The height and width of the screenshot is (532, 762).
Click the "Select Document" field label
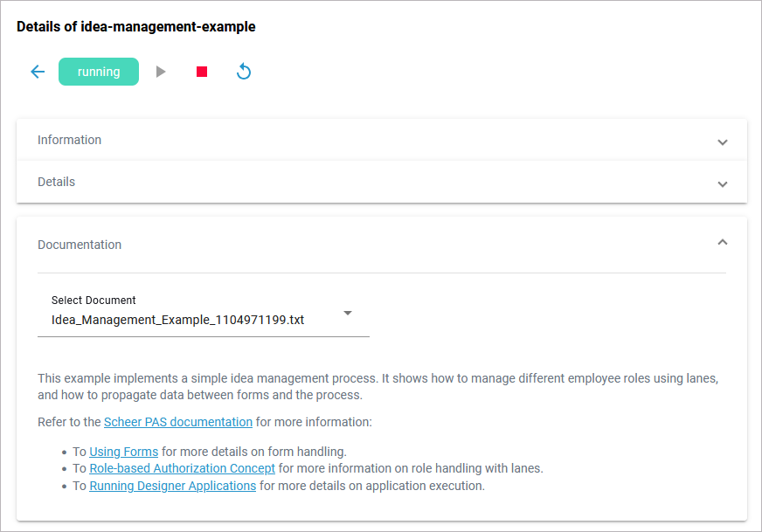94,301
